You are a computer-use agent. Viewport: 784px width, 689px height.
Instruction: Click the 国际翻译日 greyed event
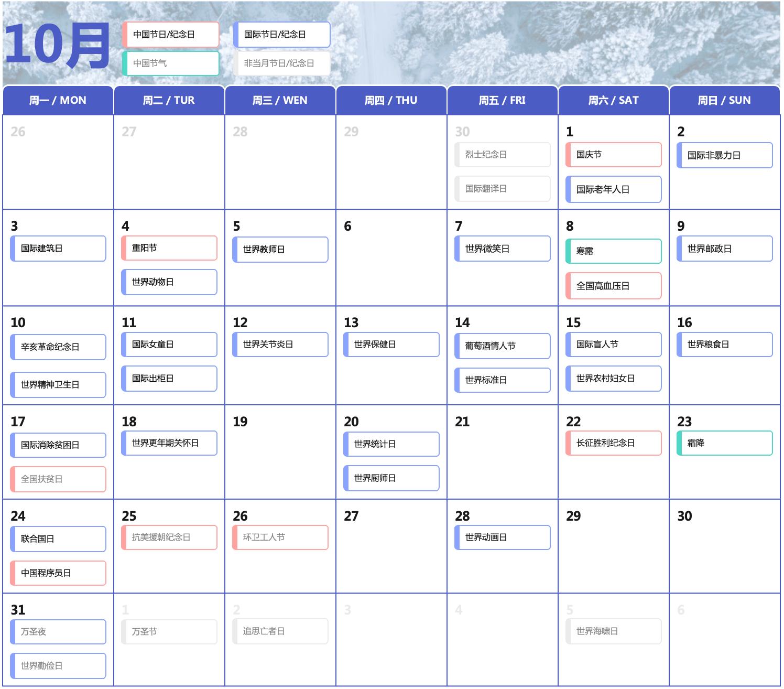point(503,189)
